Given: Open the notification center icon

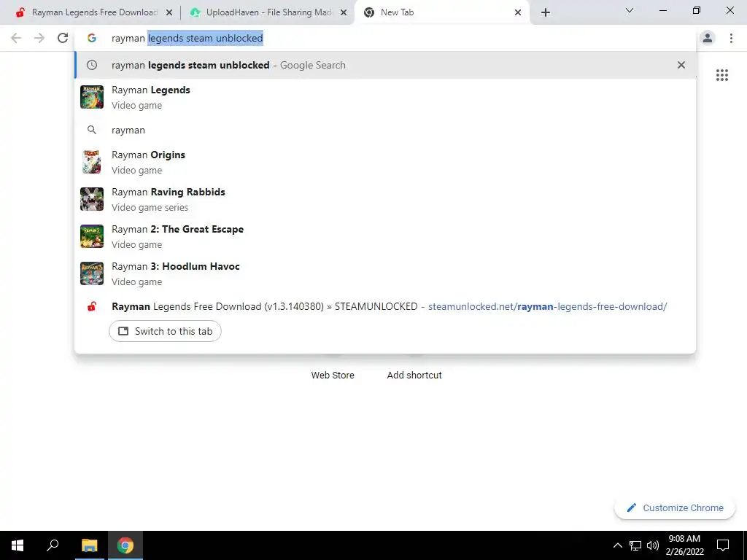Looking at the screenshot, I should point(723,545).
